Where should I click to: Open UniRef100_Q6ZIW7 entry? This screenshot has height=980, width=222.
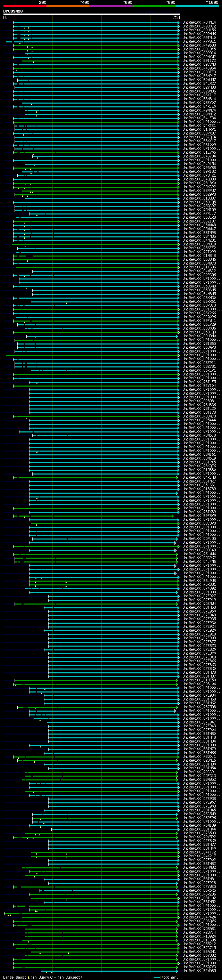pos(199,221)
